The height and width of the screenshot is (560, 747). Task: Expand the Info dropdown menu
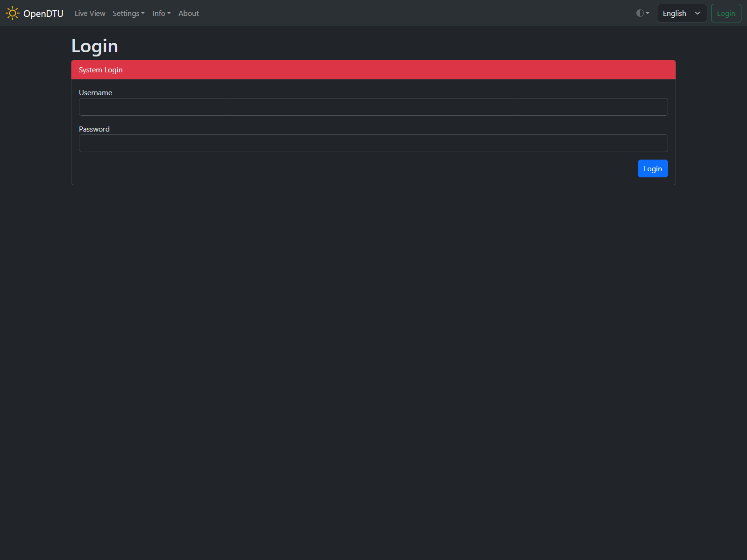tap(162, 14)
